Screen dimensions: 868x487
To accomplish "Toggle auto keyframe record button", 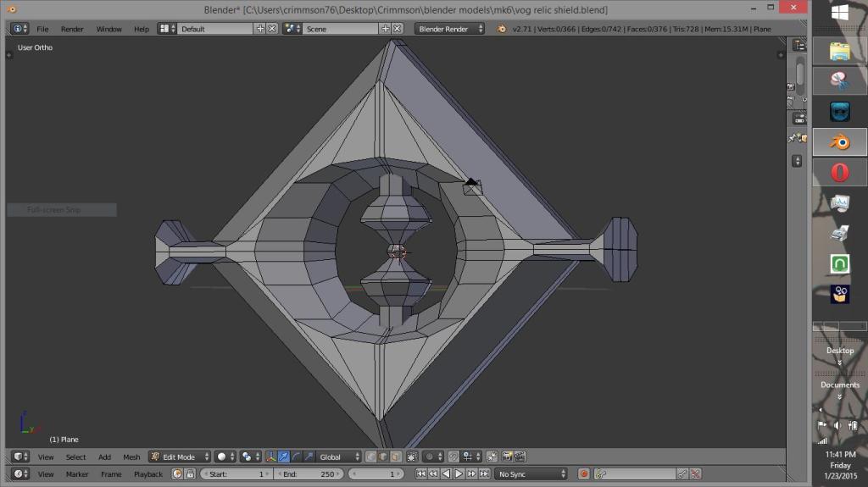I will (x=583, y=474).
